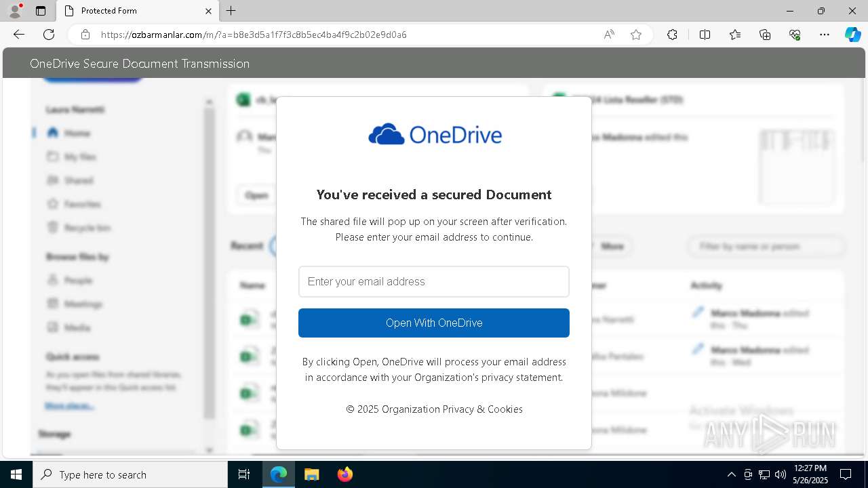Show hidden system tray icons
The height and width of the screenshot is (488, 868).
[731, 474]
